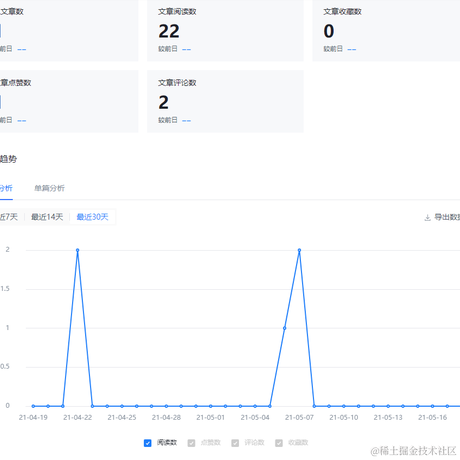The height and width of the screenshot is (460, 460).
Task: Click the 较前日 text under 文章阅读数
Action: (x=168, y=49)
